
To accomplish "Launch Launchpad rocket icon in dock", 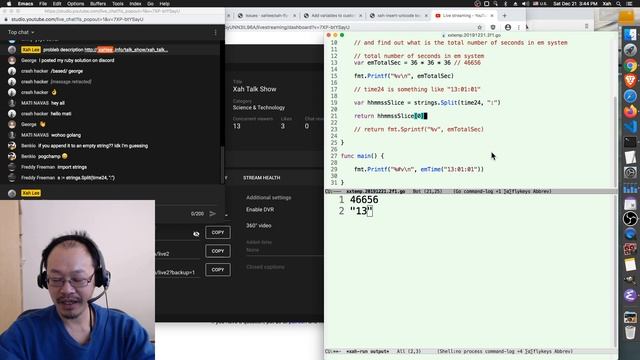I will 630,50.
